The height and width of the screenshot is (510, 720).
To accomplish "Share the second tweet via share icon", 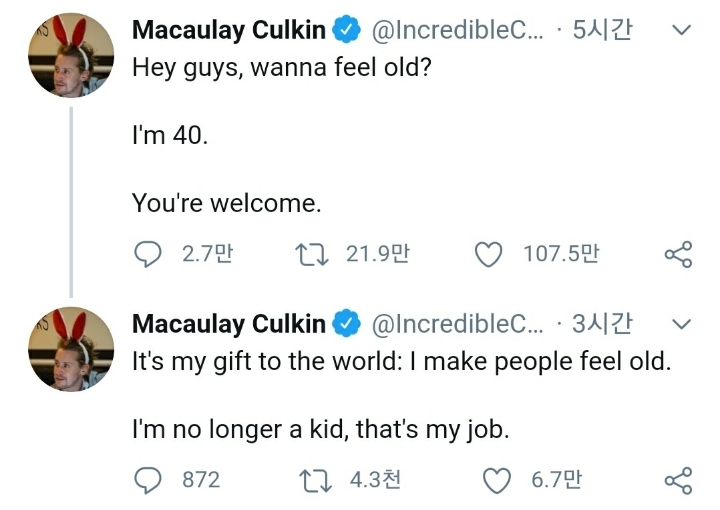I will coord(677,481).
